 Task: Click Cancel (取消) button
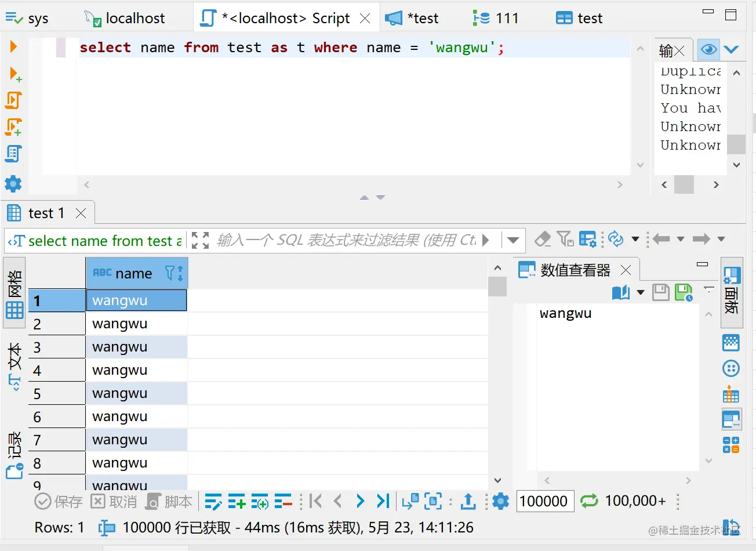click(x=114, y=501)
